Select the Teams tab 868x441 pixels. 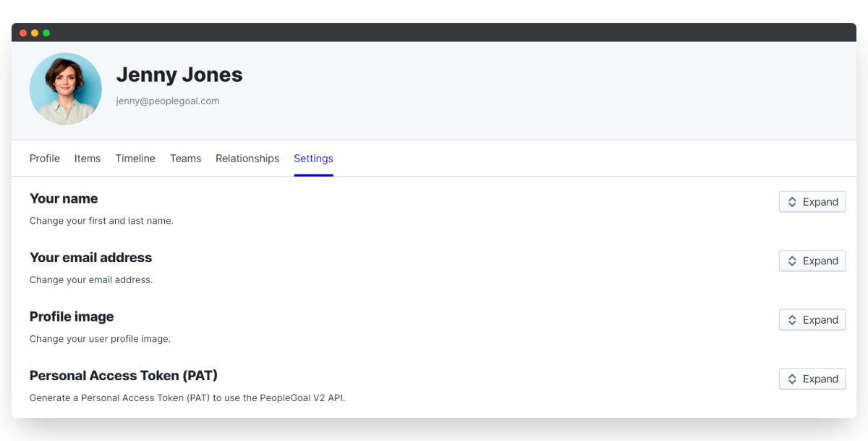coord(185,159)
